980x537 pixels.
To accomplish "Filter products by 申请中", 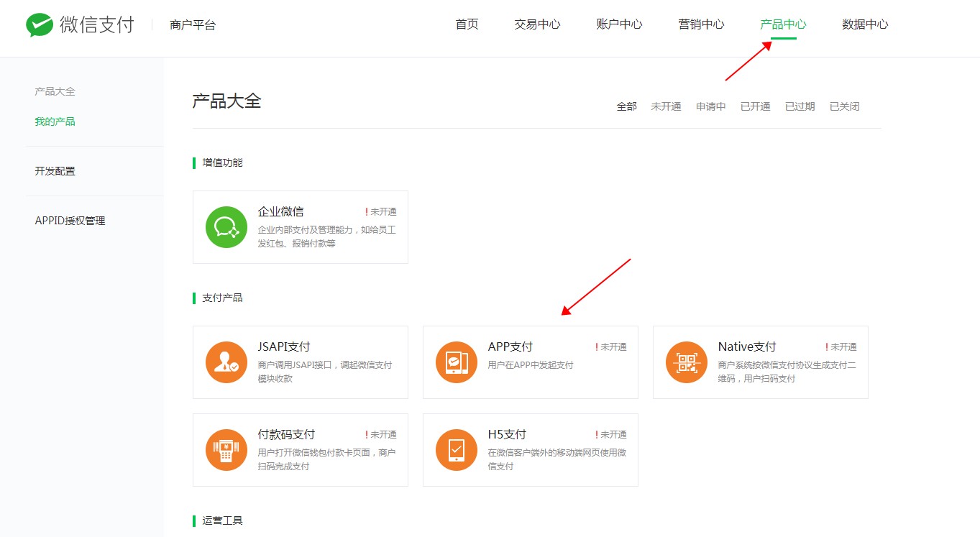I will [710, 106].
